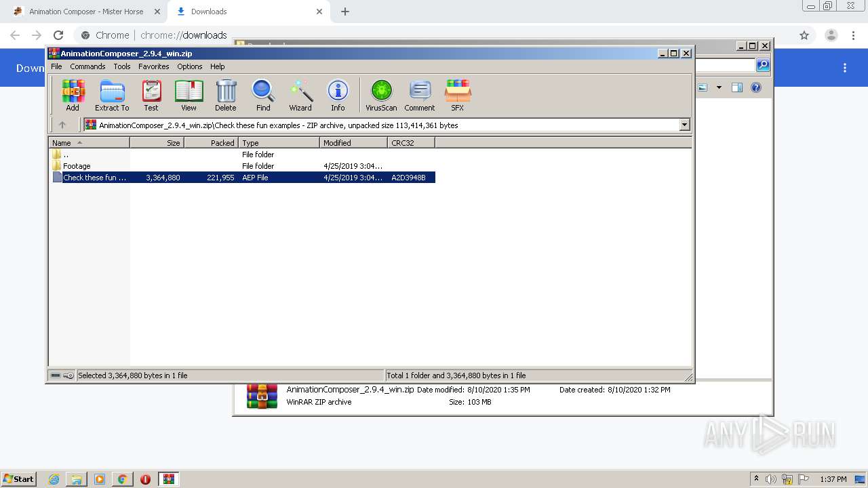This screenshot has width=868, height=488.
Task: Select the Footage folder row
Action: (x=242, y=166)
